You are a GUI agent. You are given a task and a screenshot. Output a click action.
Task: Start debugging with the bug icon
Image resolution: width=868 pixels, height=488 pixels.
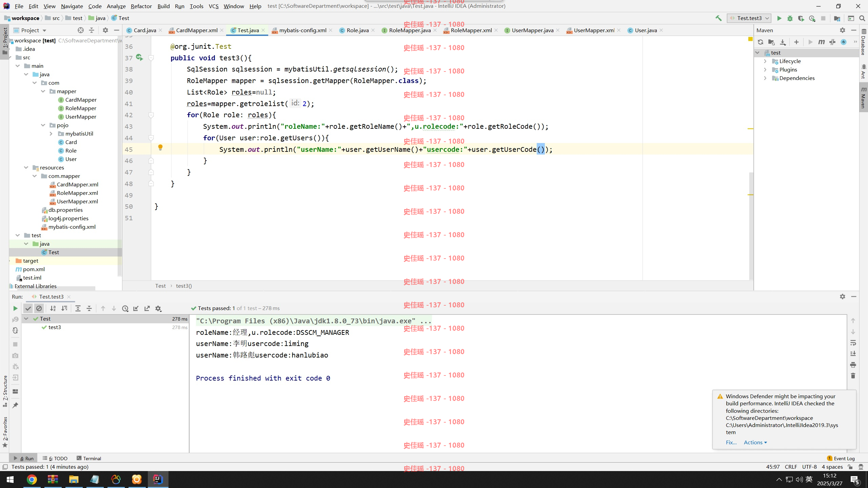coord(790,18)
